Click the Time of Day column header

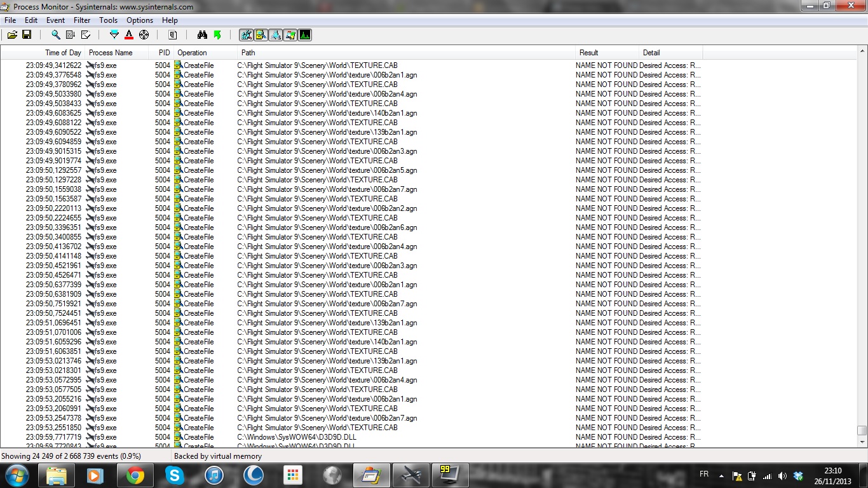[43, 53]
